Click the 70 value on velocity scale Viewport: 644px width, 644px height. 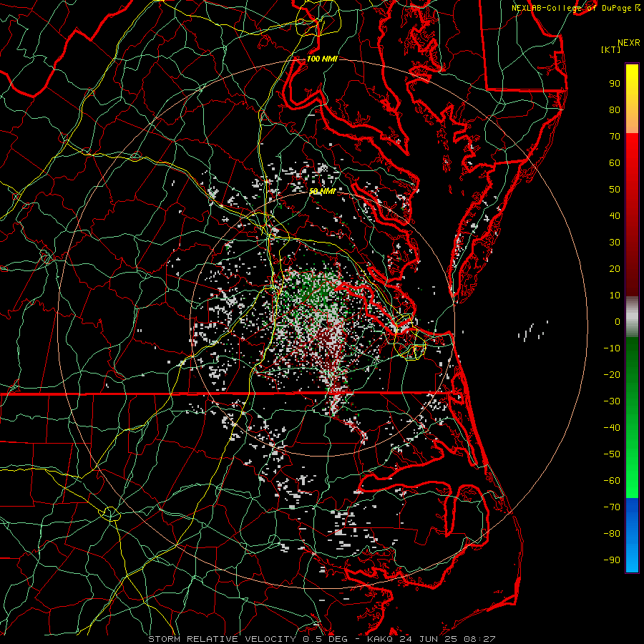[615, 137]
